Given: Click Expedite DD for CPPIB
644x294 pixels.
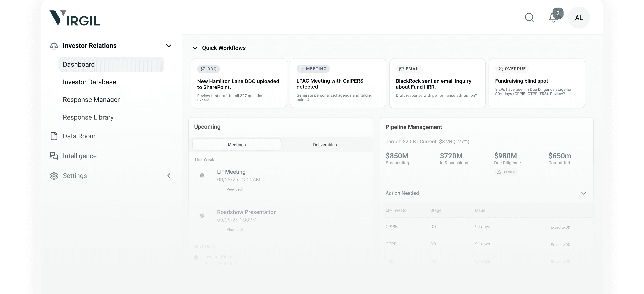Looking at the screenshot, I should tap(560, 227).
